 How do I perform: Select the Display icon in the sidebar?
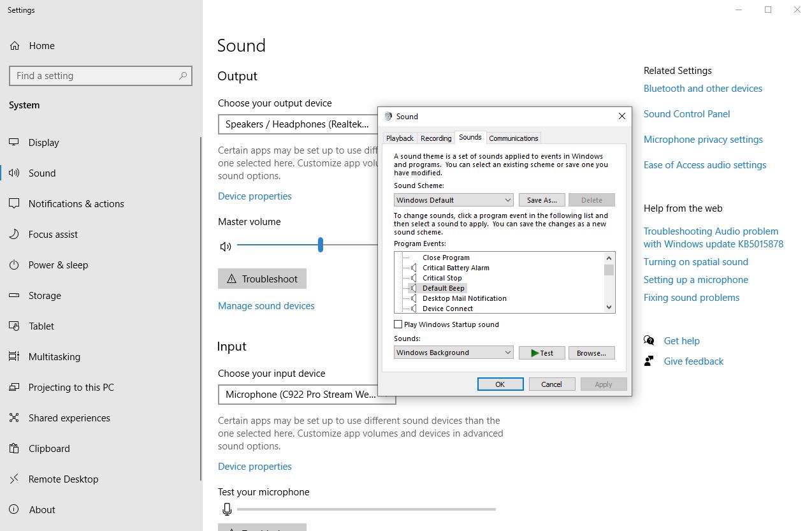[x=14, y=142]
